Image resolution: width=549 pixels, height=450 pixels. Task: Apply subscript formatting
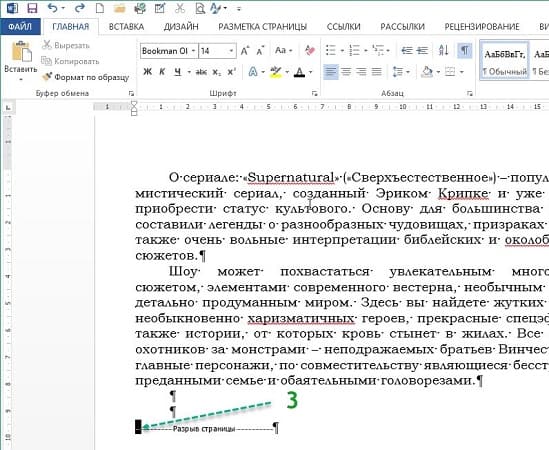tap(217, 72)
